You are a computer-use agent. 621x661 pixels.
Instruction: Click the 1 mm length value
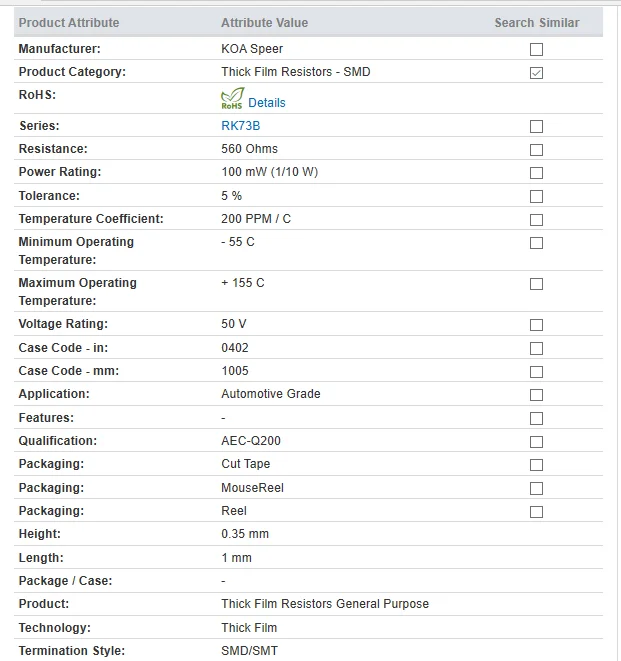pyautogui.click(x=237, y=558)
